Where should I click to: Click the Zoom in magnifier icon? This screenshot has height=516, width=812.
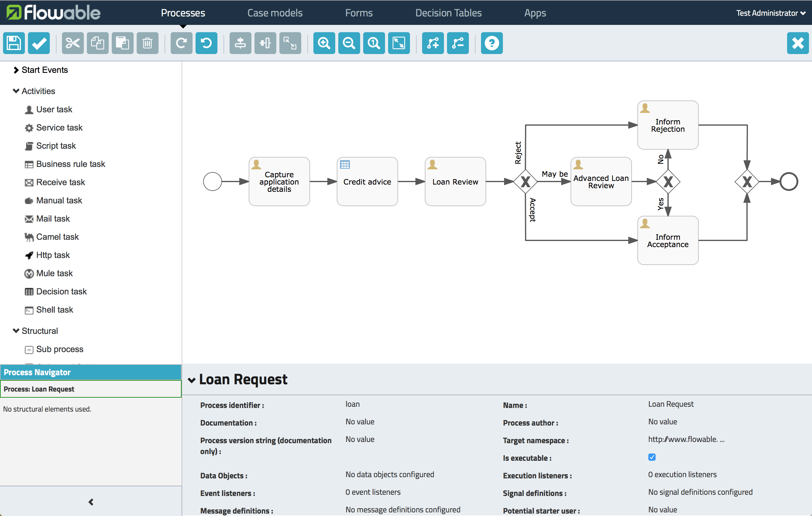click(x=324, y=43)
